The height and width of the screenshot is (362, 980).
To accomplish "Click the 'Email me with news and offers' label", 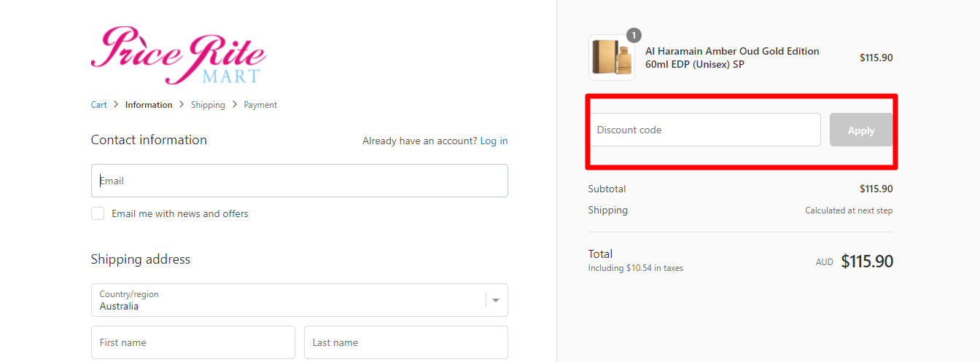I will pos(180,213).
